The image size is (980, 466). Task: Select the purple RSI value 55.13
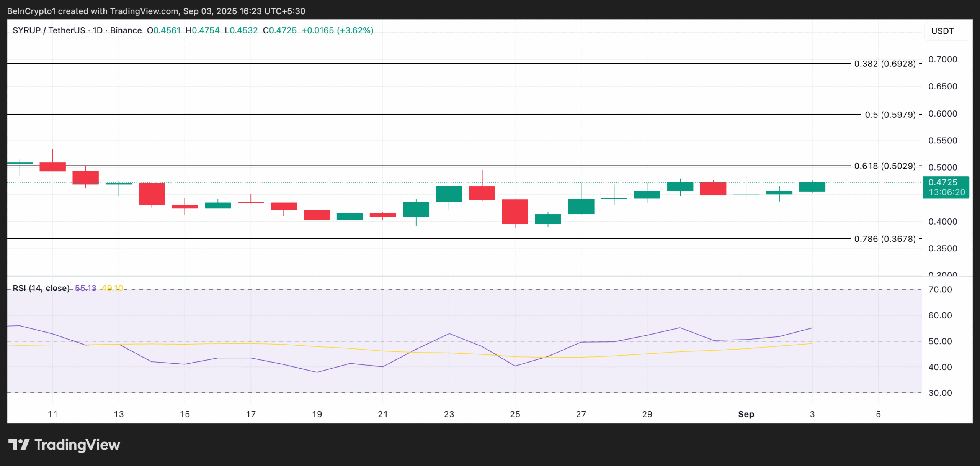point(86,287)
